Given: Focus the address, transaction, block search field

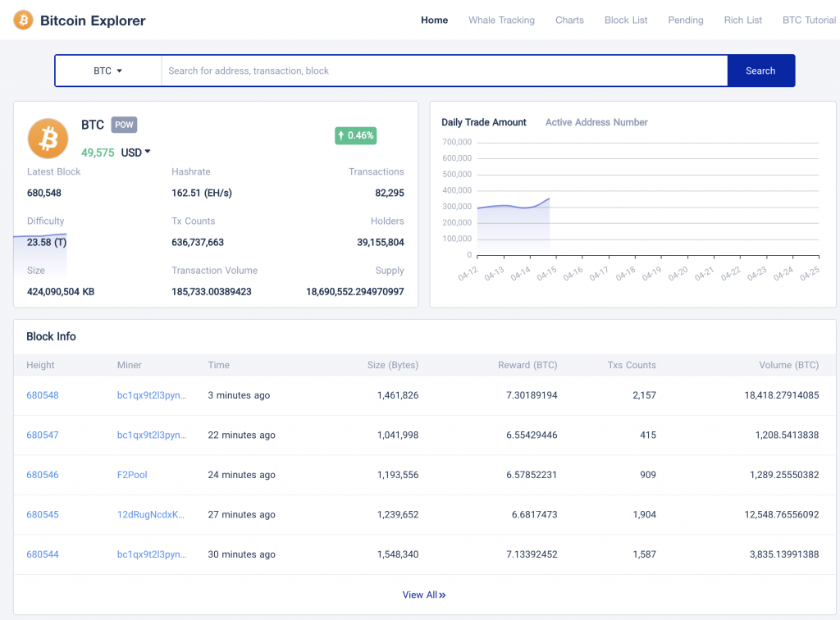Looking at the screenshot, I should pos(444,71).
